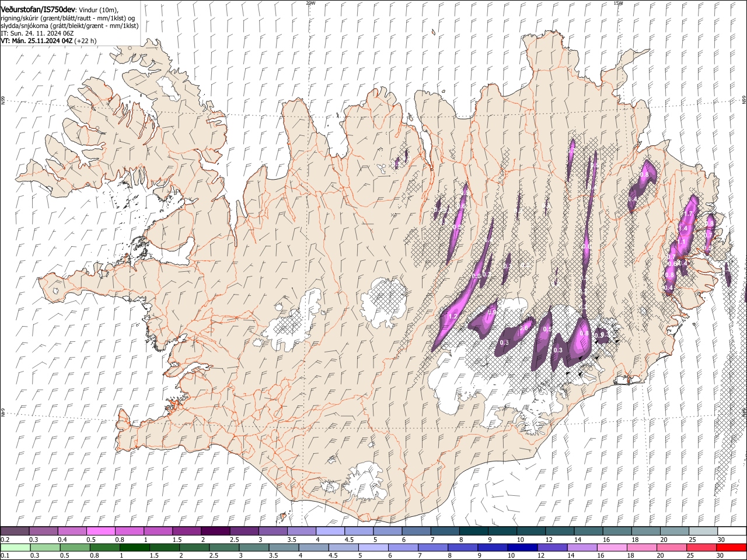
Task: Select the white 30 swatch, upper scale
Action: coord(732,531)
